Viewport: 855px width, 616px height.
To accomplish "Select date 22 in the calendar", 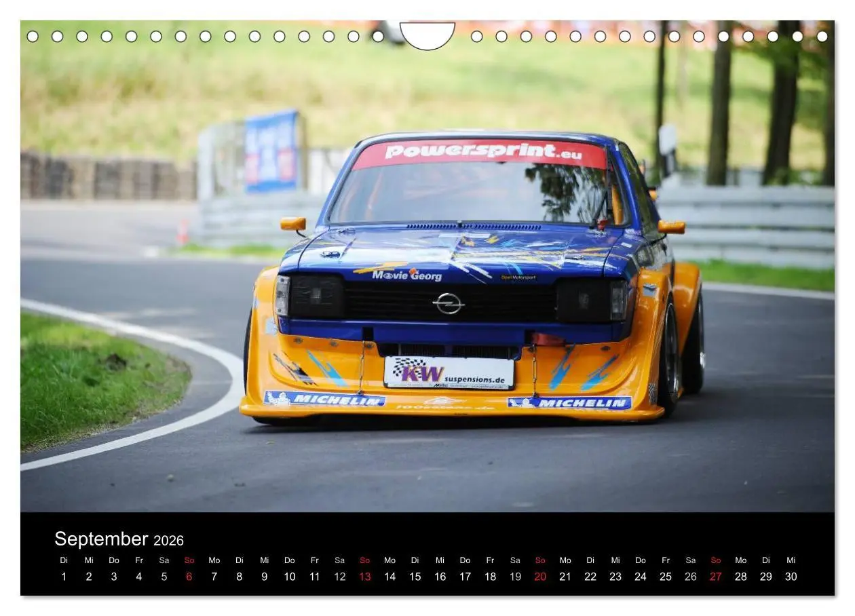I will (x=590, y=577).
